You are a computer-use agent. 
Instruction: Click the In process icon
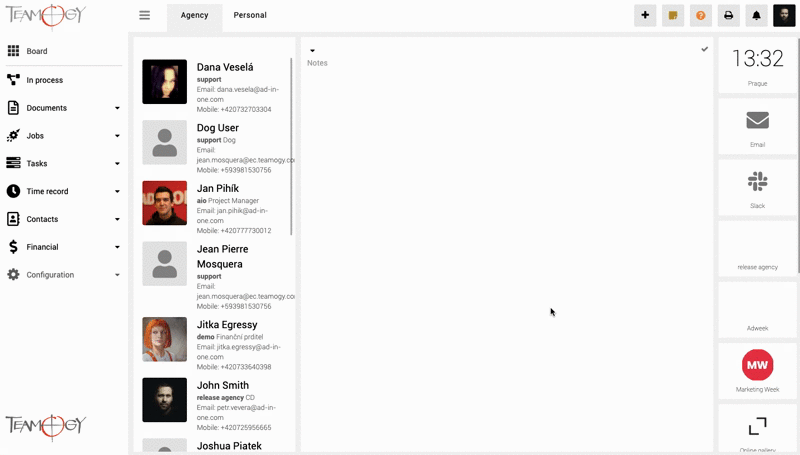click(13, 80)
